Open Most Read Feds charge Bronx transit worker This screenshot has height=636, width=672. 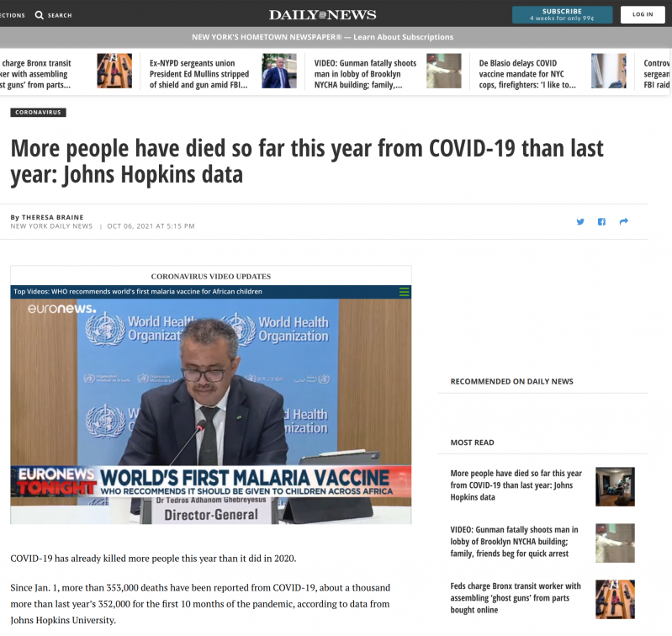516,598
